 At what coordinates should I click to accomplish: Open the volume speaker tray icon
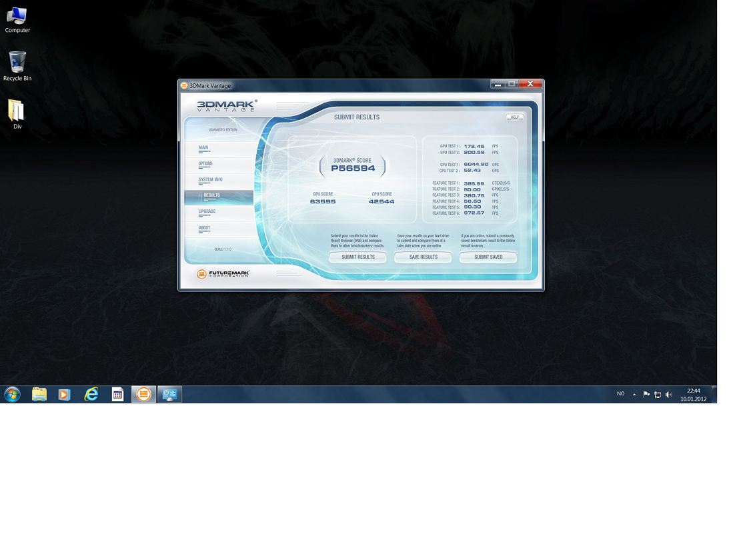click(x=669, y=394)
